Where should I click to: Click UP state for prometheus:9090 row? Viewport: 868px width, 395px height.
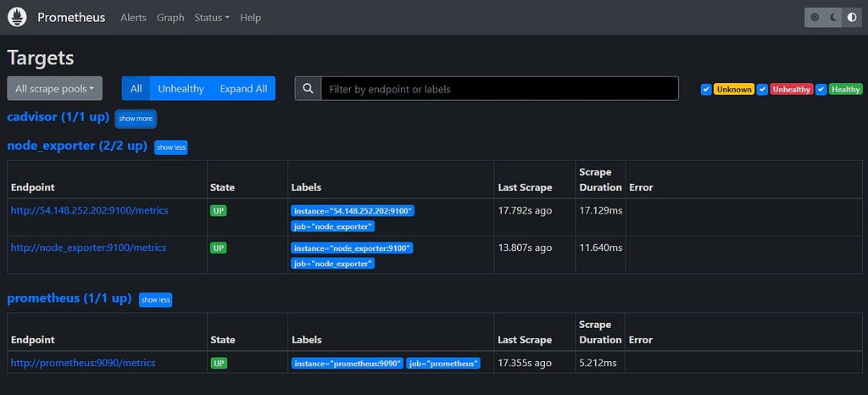[219, 364]
